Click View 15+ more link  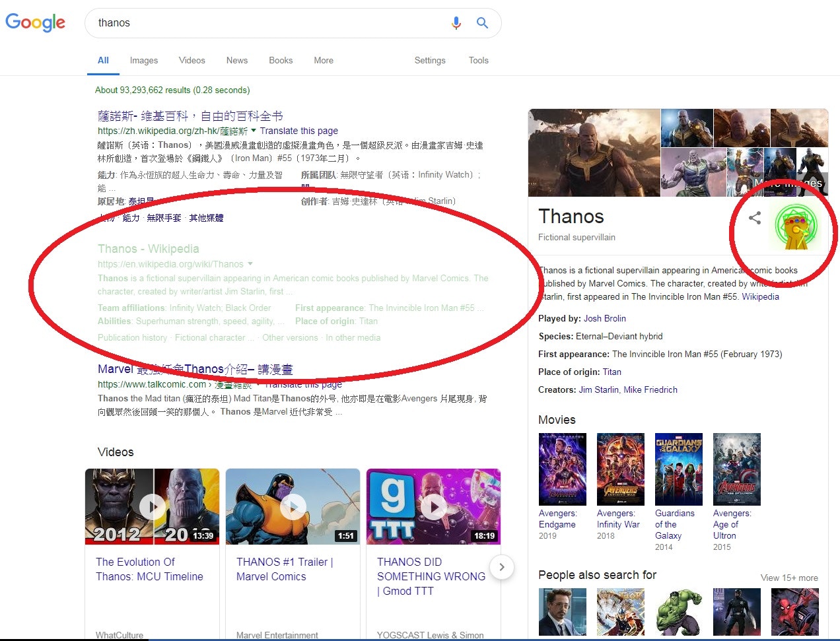click(x=789, y=578)
